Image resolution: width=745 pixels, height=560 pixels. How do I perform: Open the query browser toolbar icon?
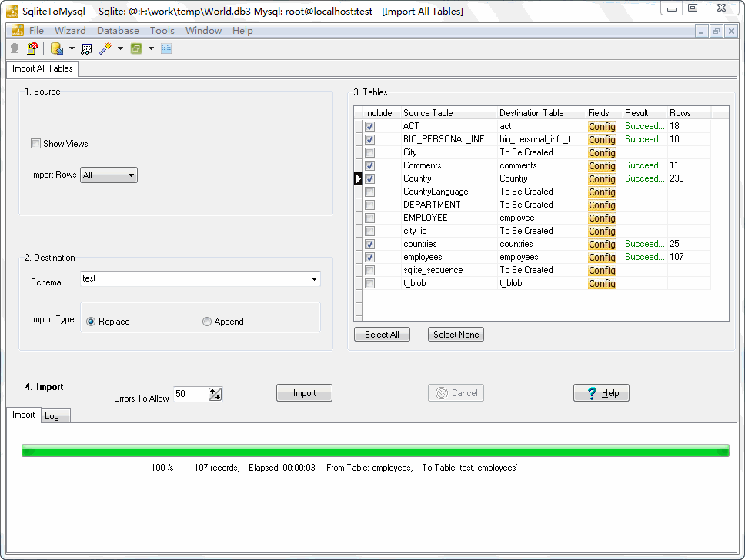tap(86, 48)
